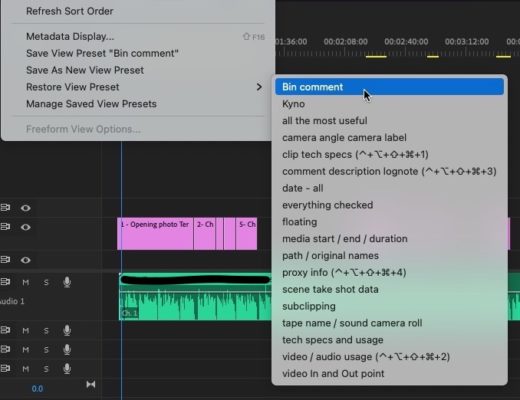This screenshot has height=400, width=520.
Task: Toggle sync lock on lowest audio track
Action: pos(5,368)
